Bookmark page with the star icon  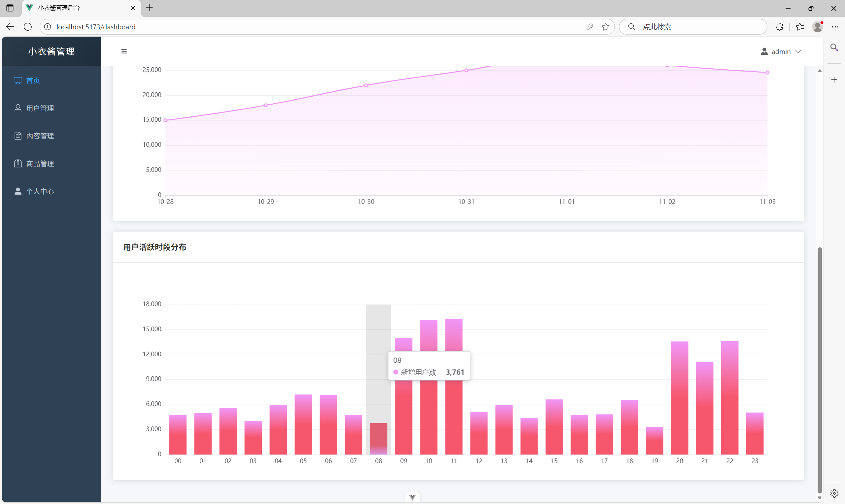605,26
